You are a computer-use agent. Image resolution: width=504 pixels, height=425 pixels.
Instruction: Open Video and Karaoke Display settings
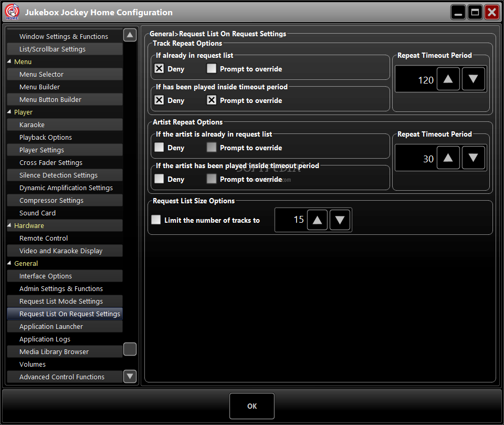coord(65,251)
